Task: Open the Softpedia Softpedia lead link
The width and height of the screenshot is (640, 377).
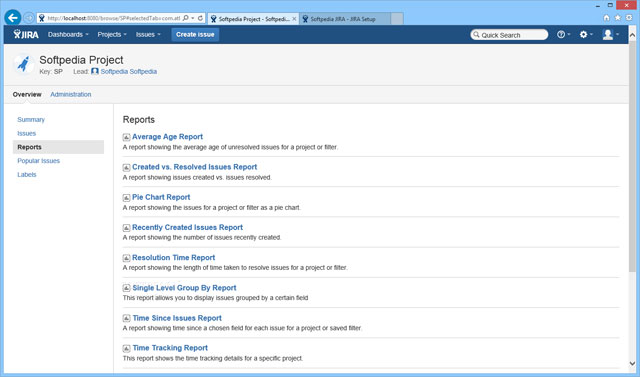Action: tap(129, 71)
